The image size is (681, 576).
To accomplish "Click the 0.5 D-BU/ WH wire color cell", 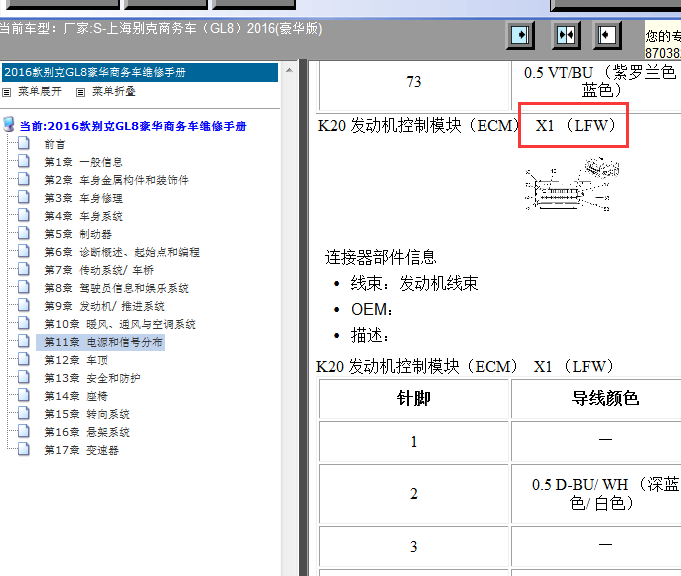I will pyautogui.click(x=605, y=493).
